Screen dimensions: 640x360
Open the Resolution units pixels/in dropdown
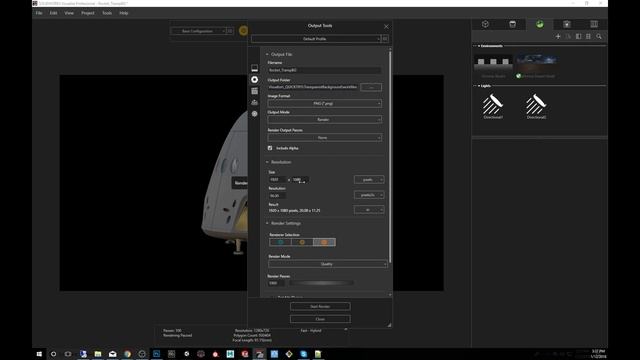point(369,195)
